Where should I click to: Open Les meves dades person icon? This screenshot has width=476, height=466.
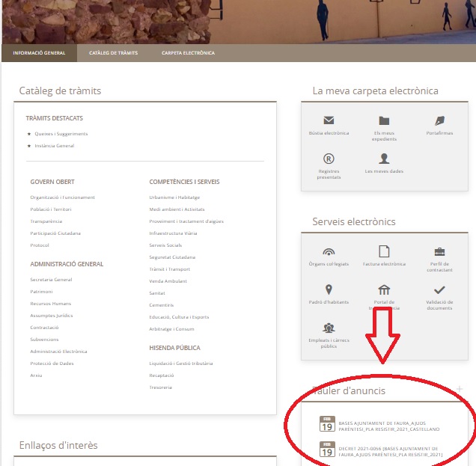[x=384, y=159]
